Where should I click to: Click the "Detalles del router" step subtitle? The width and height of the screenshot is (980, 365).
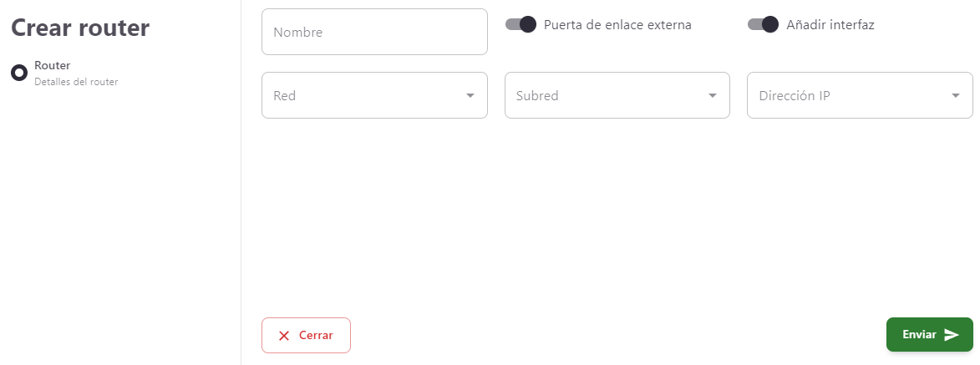[x=76, y=82]
